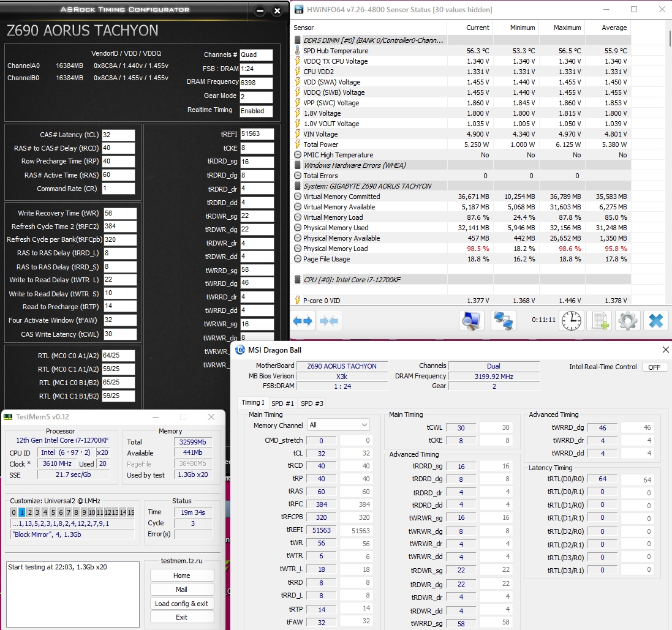Screen dimensions: 672x630
Task: Click SPD Hub Temperature thermometer icon
Action: pyautogui.click(x=298, y=51)
